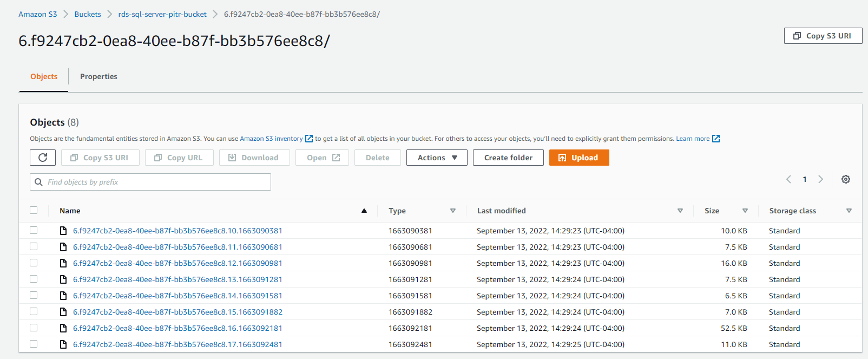868x359 pixels.
Task: Select checkbox for object ending 12.1663090981
Action: click(x=34, y=263)
